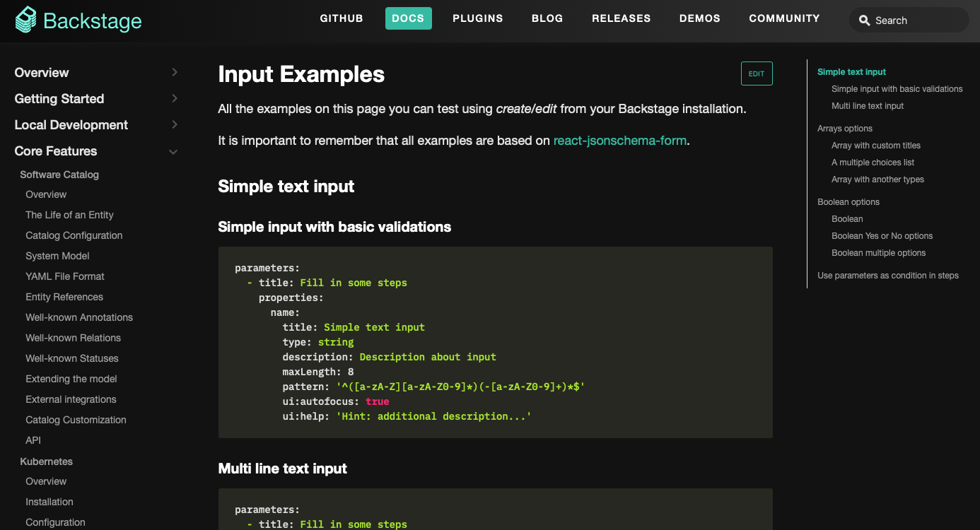
Task: Open Well-known Relations page
Action: click(x=74, y=338)
